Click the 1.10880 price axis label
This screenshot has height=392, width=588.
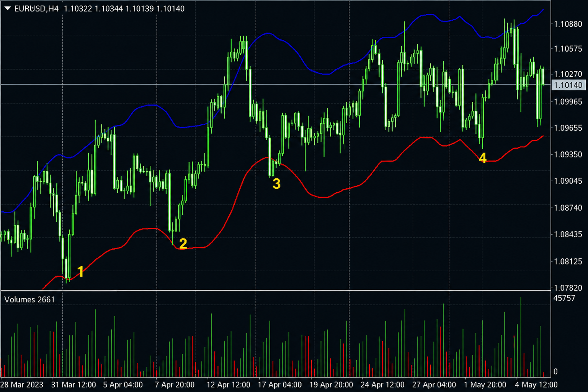pos(568,24)
